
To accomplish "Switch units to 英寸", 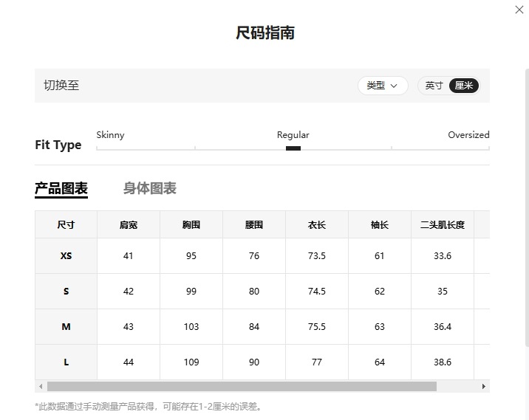I will tap(434, 86).
